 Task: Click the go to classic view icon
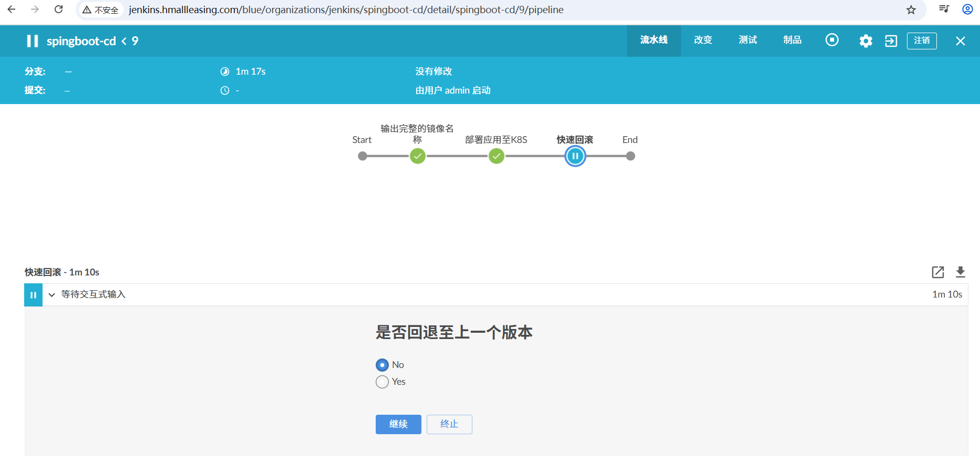[891, 41]
